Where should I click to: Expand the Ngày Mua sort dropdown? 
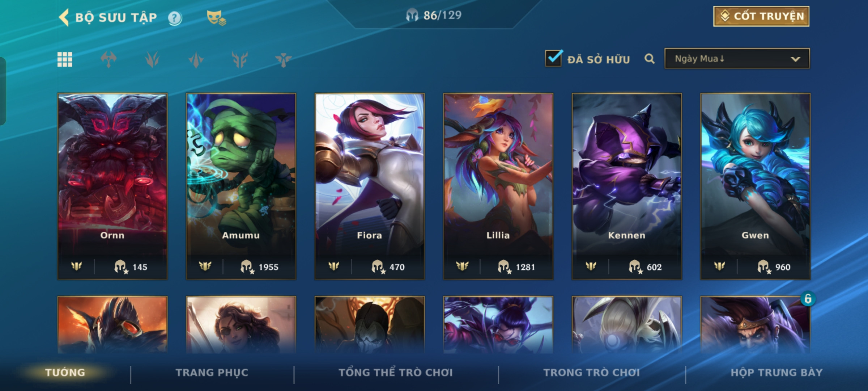[737, 59]
